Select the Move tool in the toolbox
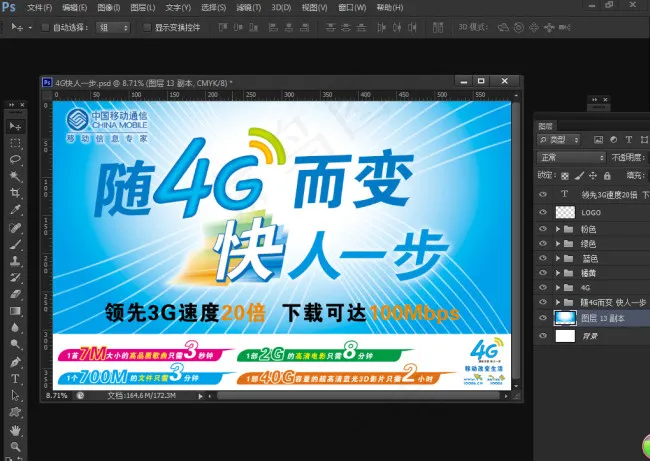650x461 pixels. [15, 127]
